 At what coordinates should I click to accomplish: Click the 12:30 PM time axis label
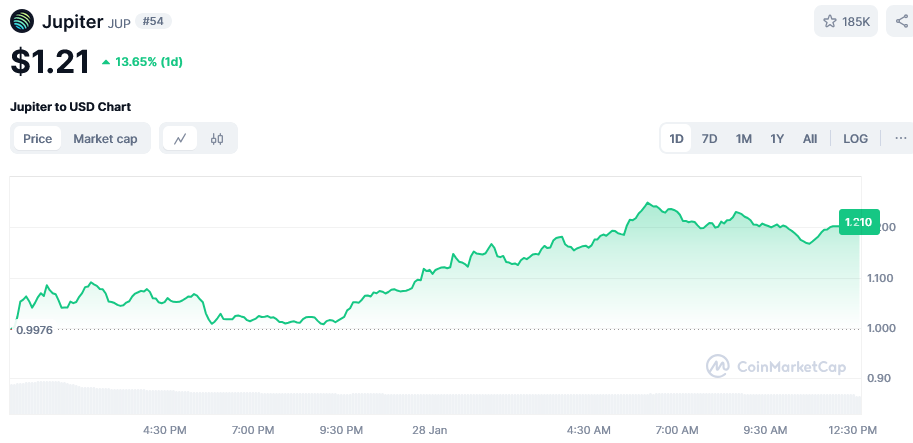coord(852,430)
